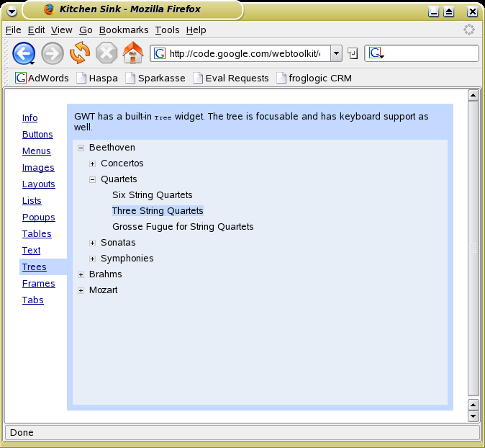
Task: Click the Stop loading icon
Action: pos(106,53)
